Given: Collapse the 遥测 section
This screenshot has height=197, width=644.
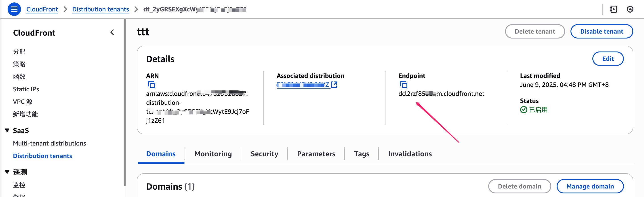Looking at the screenshot, I should [7, 172].
